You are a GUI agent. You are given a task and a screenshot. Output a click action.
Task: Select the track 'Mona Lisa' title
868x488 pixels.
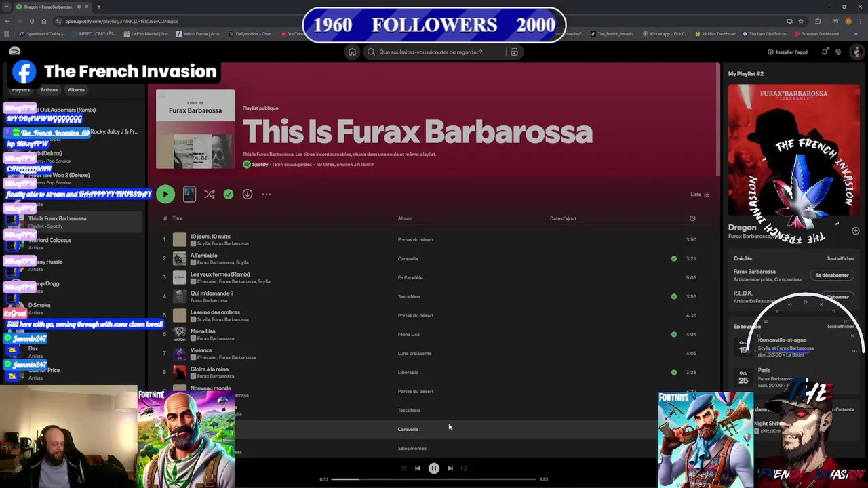click(x=203, y=331)
